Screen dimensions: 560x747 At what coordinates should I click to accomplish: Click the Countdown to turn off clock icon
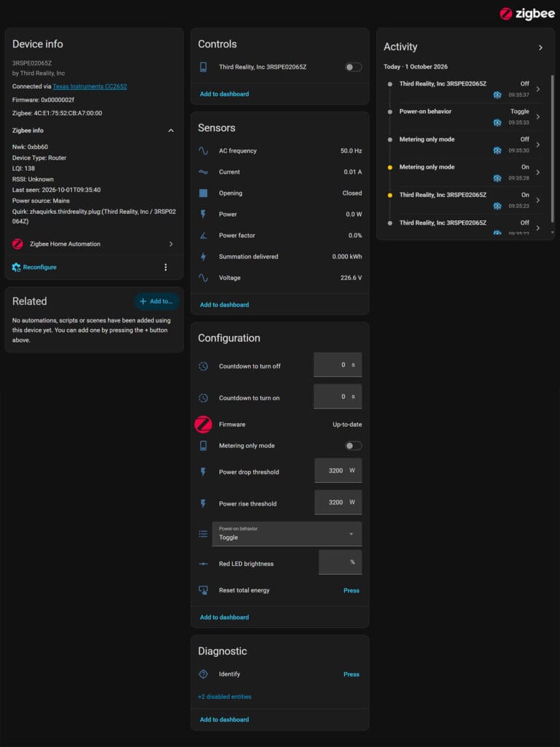(x=203, y=366)
